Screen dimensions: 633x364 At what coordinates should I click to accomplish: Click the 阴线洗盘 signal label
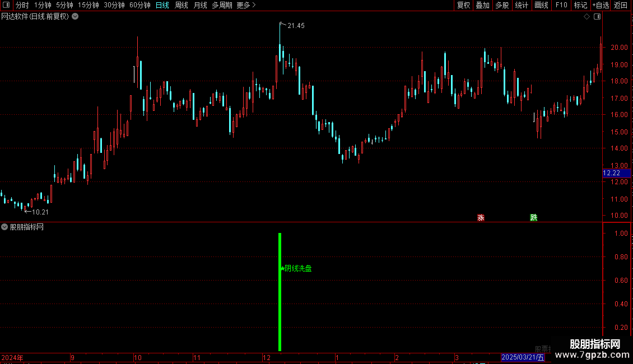point(298,268)
